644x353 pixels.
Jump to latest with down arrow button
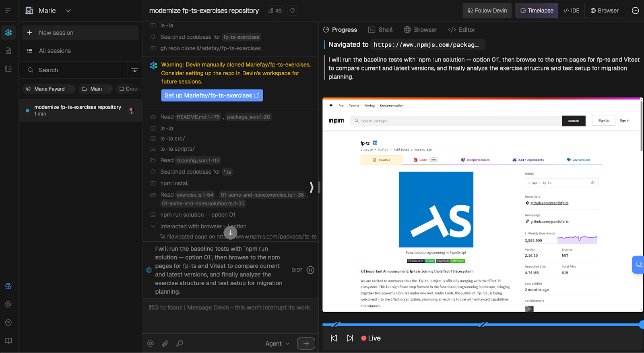coord(230,233)
